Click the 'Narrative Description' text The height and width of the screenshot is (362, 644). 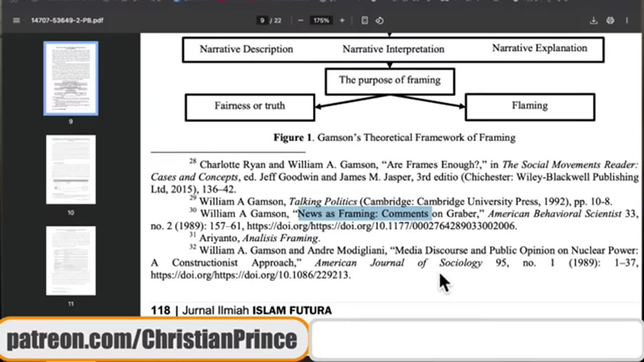[246, 49]
